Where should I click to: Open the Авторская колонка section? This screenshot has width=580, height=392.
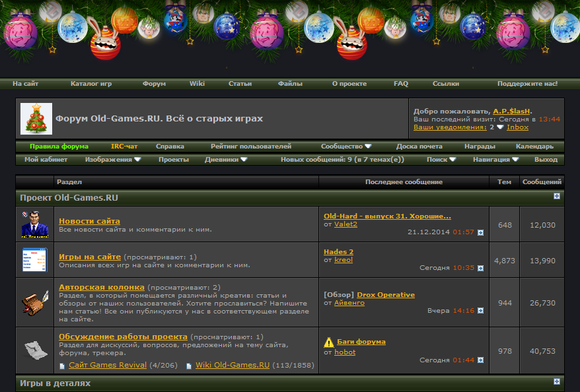click(x=102, y=287)
